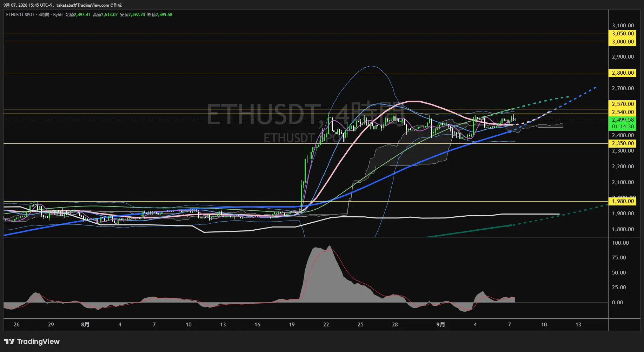
Task: Click the 28 date axis label
Action: click(x=395, y=325)
